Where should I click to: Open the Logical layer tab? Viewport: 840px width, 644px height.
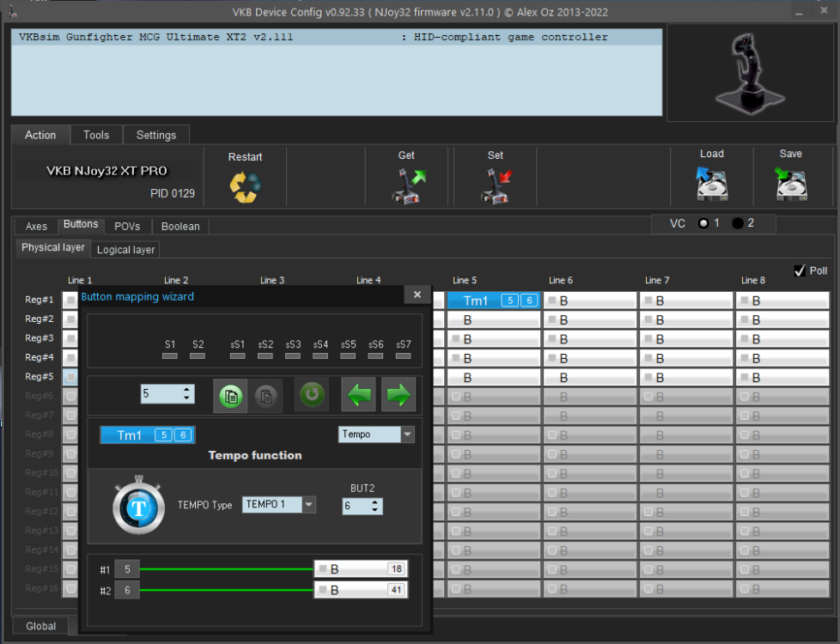pyautogui.click(x=125, y=249)
